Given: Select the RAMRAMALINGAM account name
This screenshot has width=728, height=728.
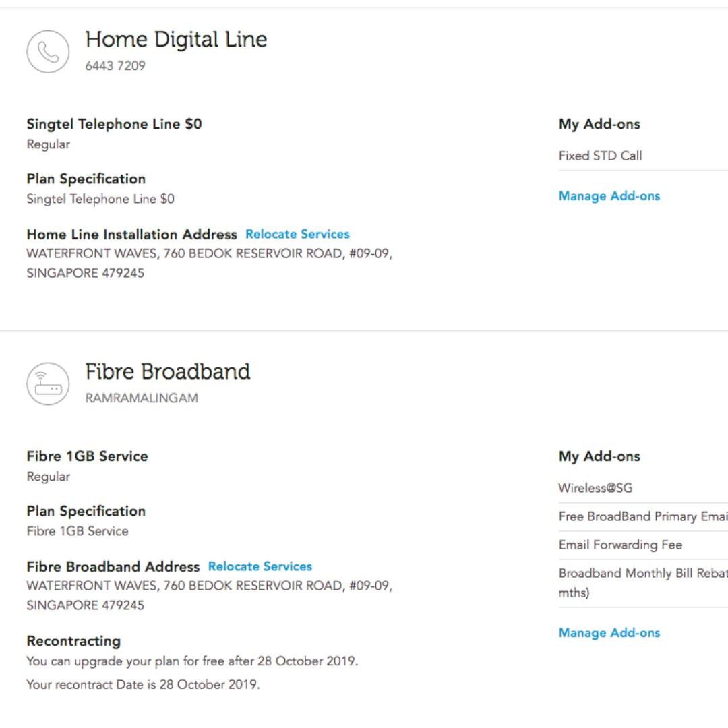Looking at the screenshot, I should point(142,398).
